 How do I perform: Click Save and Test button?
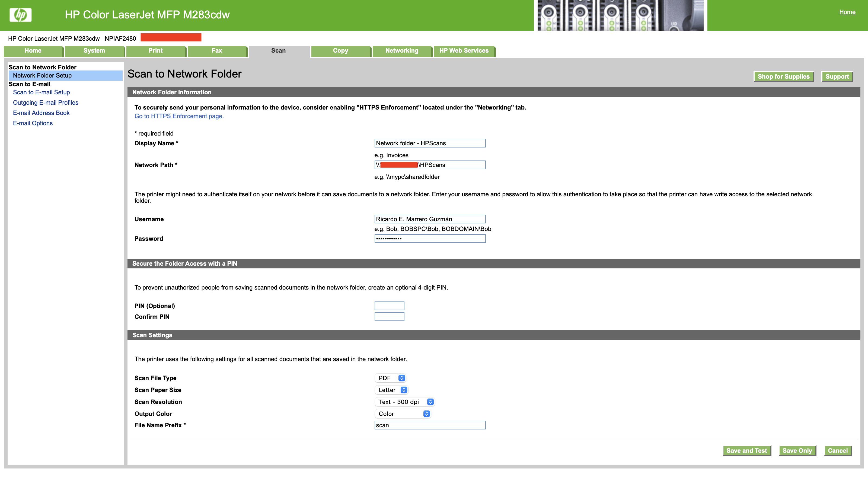pyautogui.click(x=747, y=451)
